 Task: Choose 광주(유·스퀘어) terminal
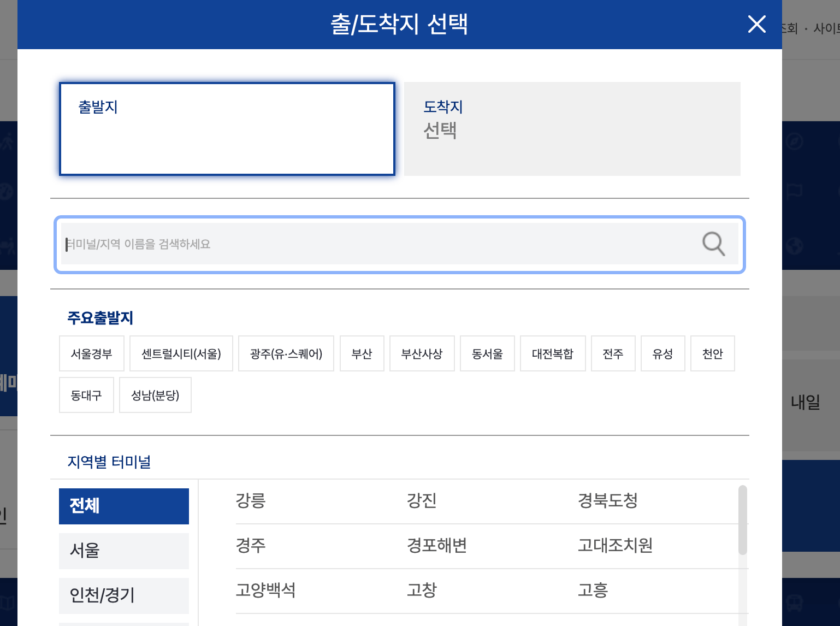click(286, 353)
